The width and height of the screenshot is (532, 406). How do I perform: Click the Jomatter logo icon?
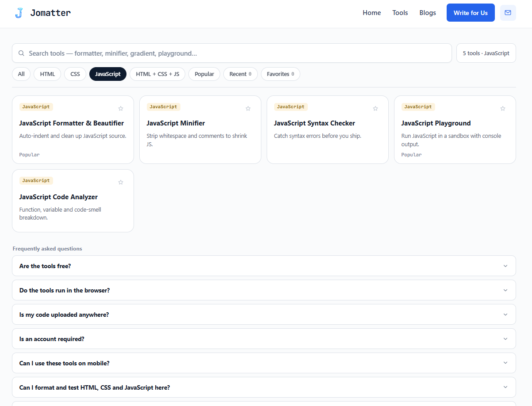point(19,13)
